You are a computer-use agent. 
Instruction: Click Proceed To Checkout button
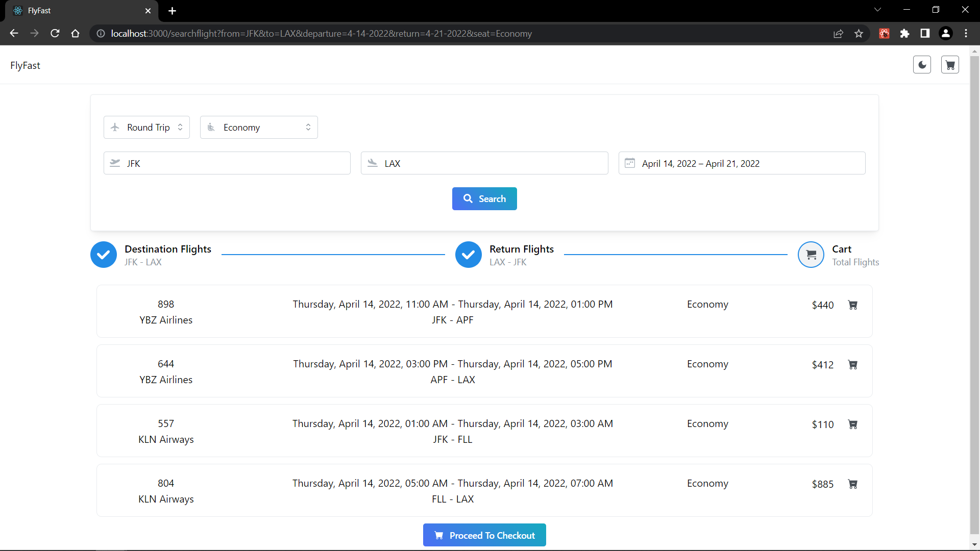coord(484,535)
